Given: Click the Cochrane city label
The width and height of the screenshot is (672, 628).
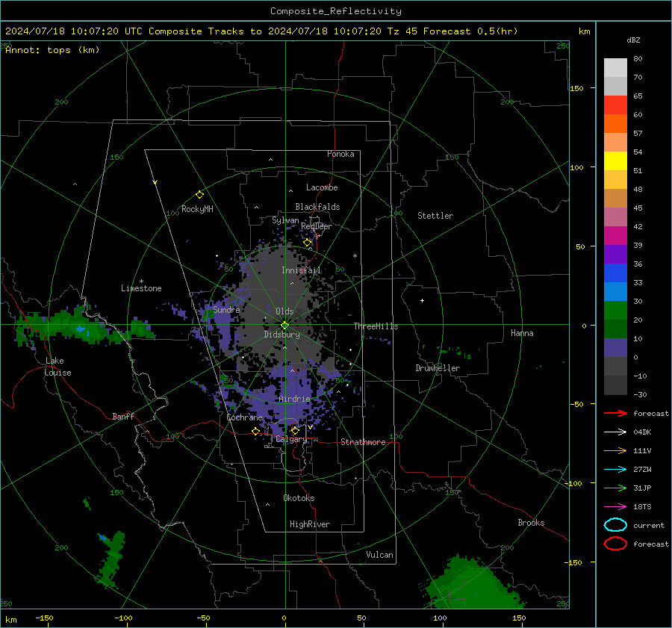Looking at the screenshot, I should point(244,417).
